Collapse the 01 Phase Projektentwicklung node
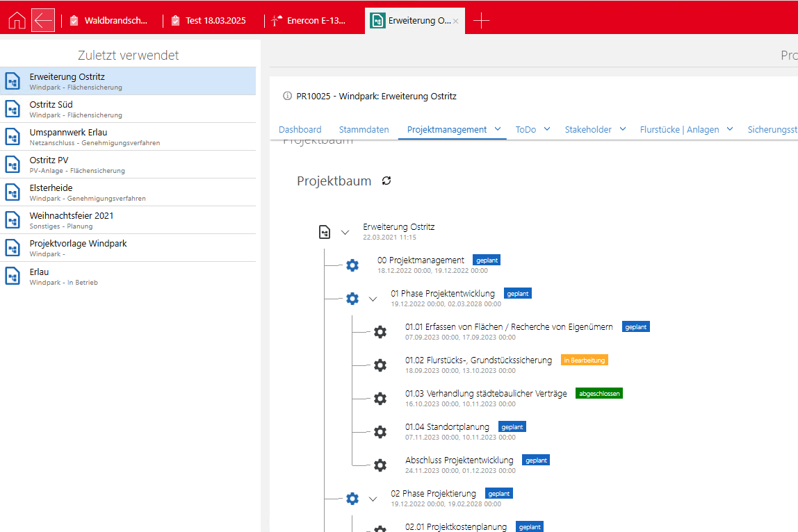Screen dimensions: 798x532 point(373,299)
